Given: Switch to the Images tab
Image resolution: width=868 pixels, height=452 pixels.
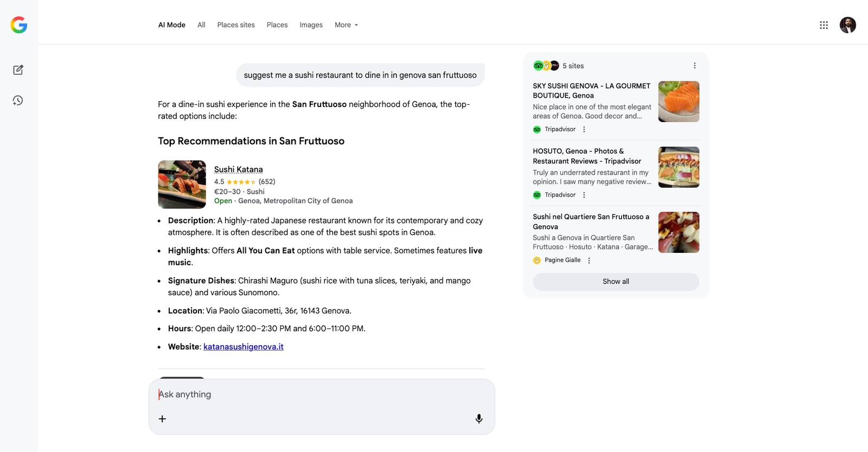Looking at the screenshot, I should [311, 25].
